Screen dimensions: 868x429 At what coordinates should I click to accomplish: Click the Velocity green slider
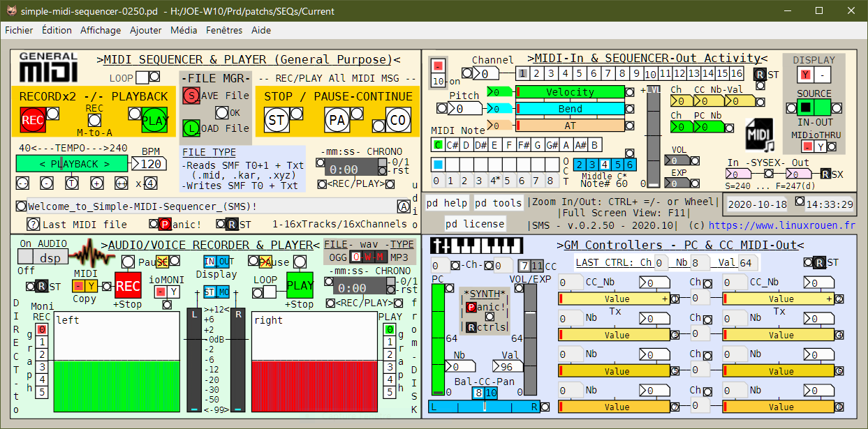[x=570, y=92]
